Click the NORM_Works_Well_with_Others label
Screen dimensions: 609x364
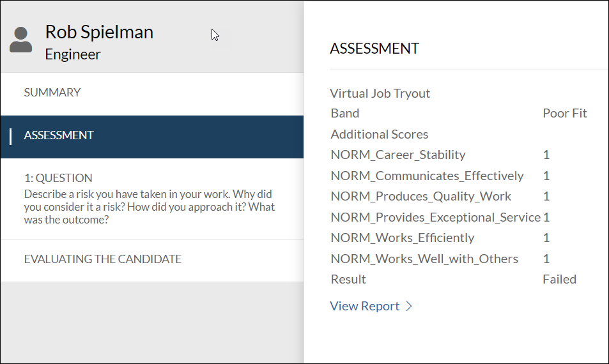(x=424, y=259)
